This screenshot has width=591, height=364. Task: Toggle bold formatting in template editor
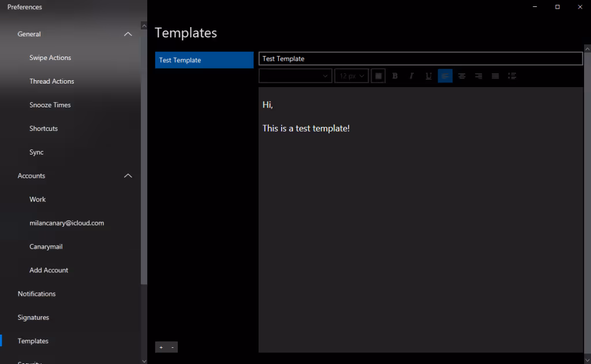pyautogui.click(x=395, y=76)
